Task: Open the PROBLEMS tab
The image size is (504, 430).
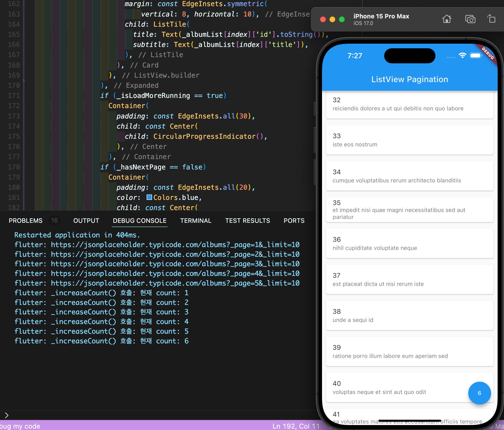Action: pyautogui.click(x=25, y=221)
